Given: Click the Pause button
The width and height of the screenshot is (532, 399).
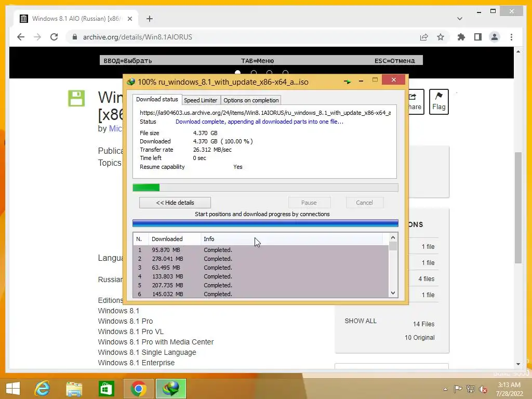Looking at the screenshot, I should pos(309,203).
